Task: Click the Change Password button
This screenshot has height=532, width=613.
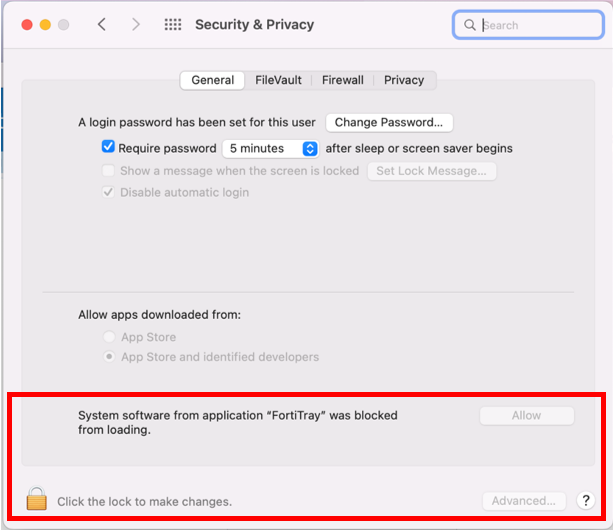Action: point(389,122)
